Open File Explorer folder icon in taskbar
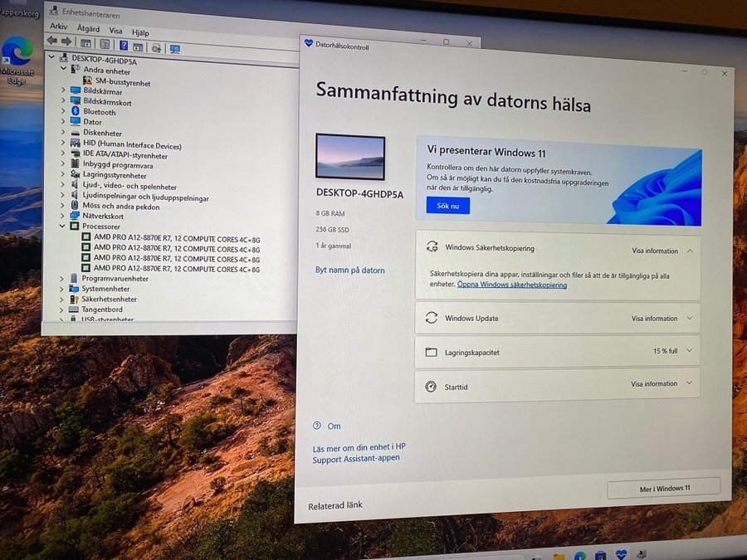 point(559,556)
